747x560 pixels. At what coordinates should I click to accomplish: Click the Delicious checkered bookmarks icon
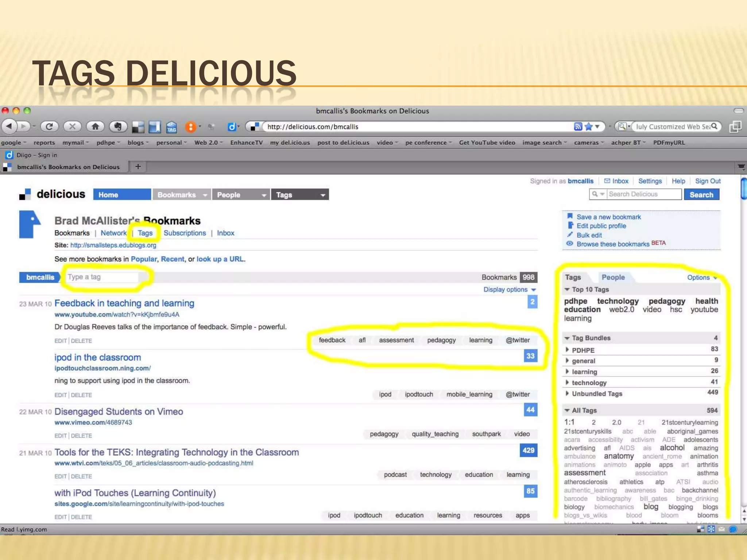point(138,127)
